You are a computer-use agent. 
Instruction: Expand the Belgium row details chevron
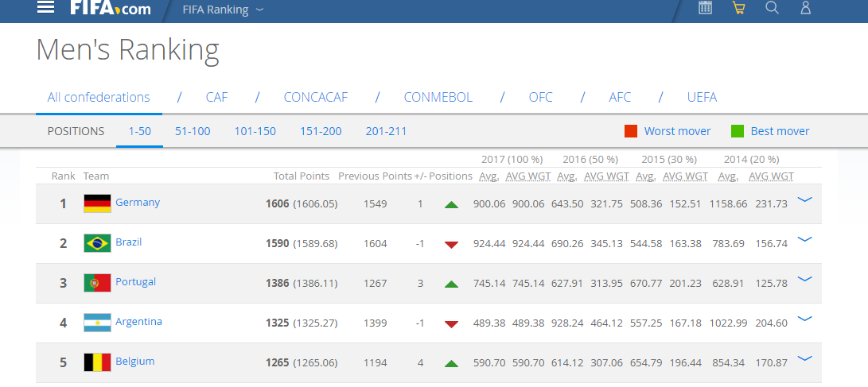coord(804,359)
